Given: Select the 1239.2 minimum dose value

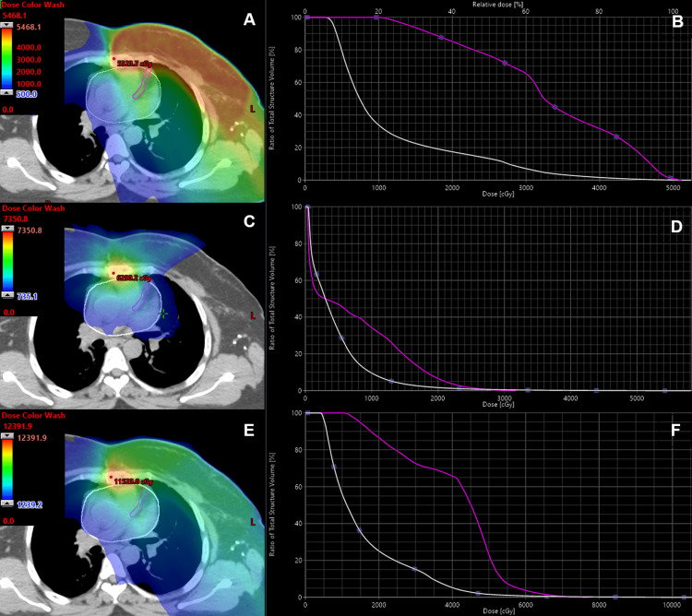Looking at the screenshot, I should point(30,505).
